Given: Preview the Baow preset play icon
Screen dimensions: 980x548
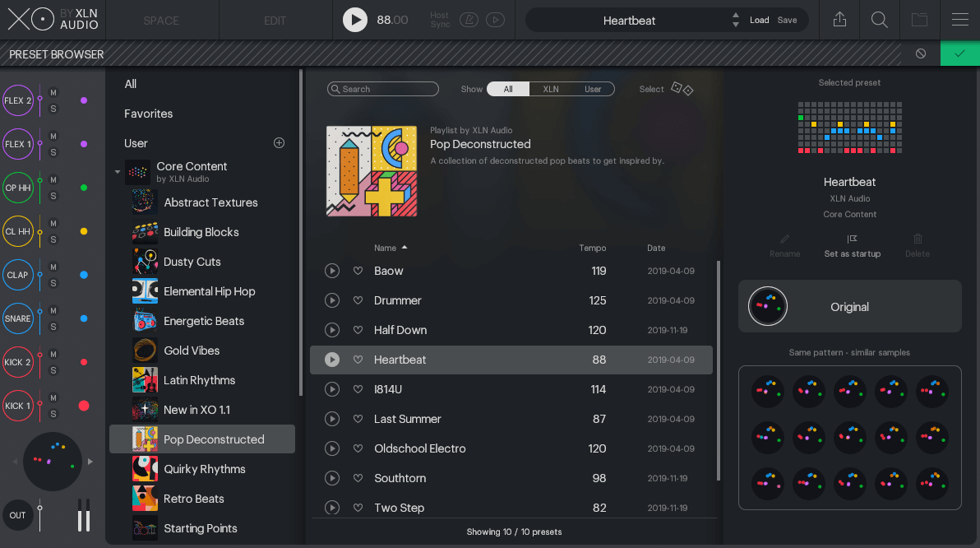Looking at the screenshot, I should click(x=332, y=271).
